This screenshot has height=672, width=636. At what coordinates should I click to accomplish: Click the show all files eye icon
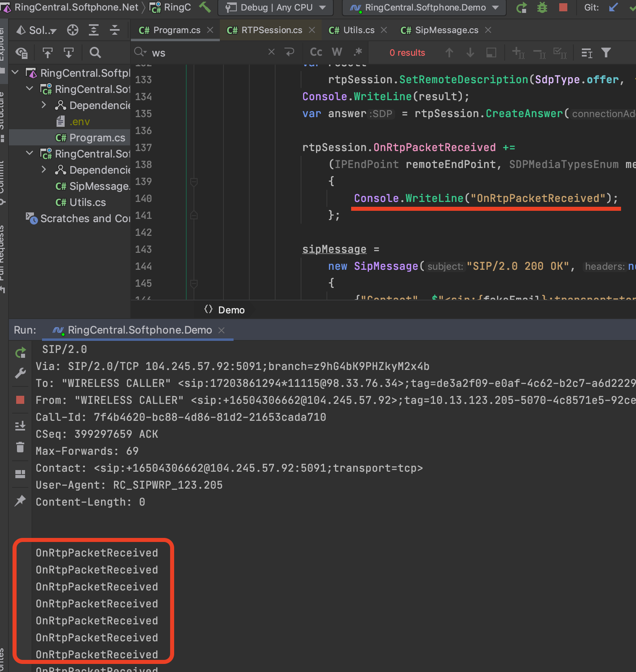point(21,52)
